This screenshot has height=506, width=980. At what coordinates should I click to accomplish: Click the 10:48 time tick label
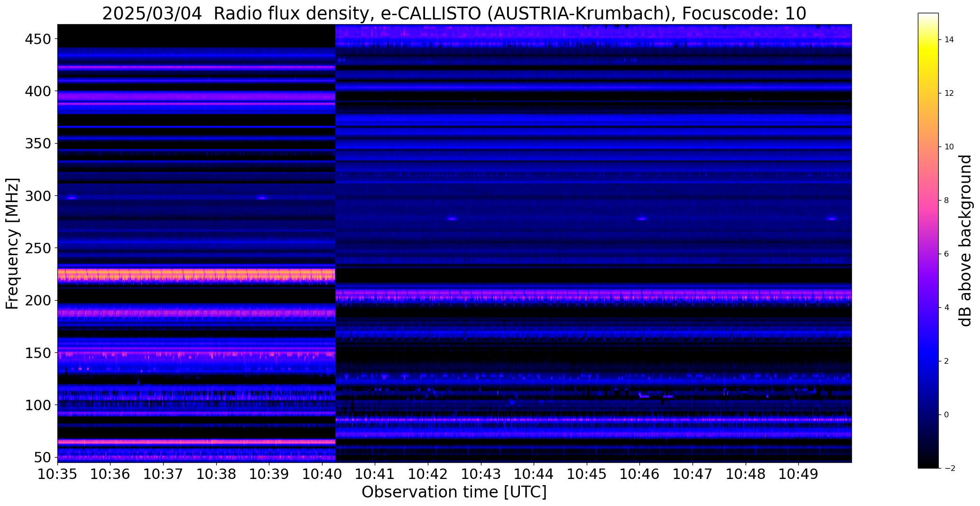pyautogui.click(x=746, y=474)
